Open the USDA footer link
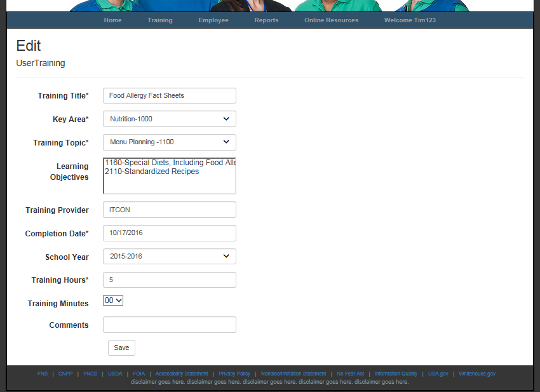This screenshot has height=392, width=540. point(115,374)
